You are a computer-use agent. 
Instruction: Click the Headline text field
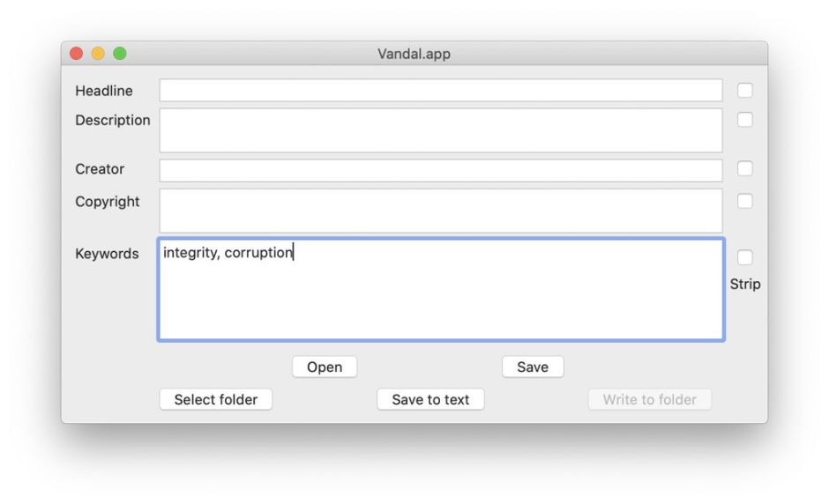(440, 91)
